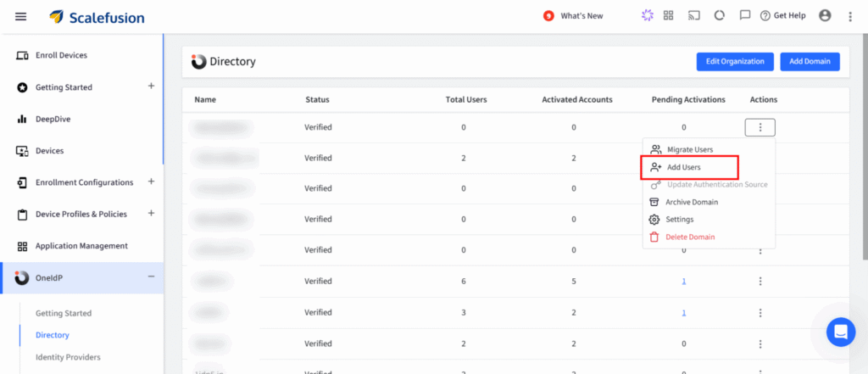Click the Edit Organization button
868x374 pixels.
click(735, 62)
